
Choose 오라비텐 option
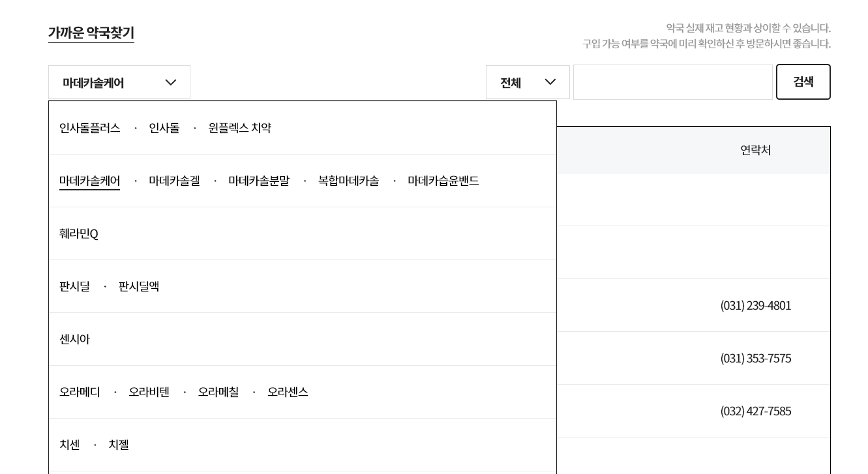(149, 392)
